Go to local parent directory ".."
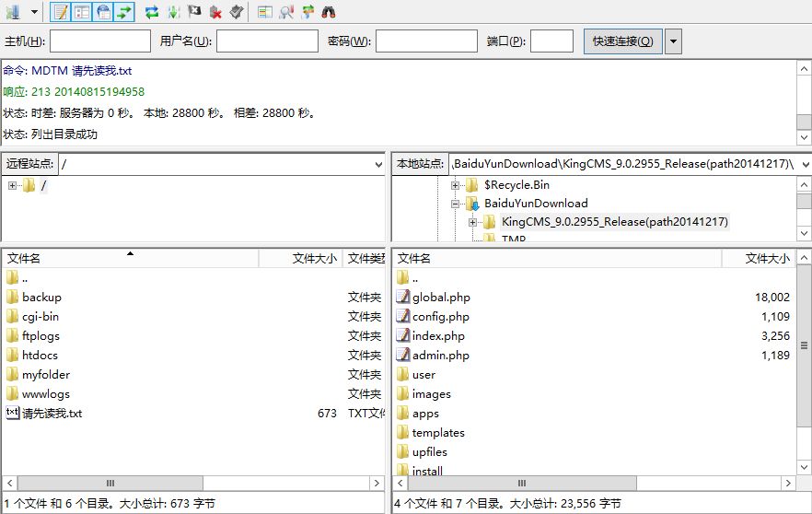 (x=415, y=278)
